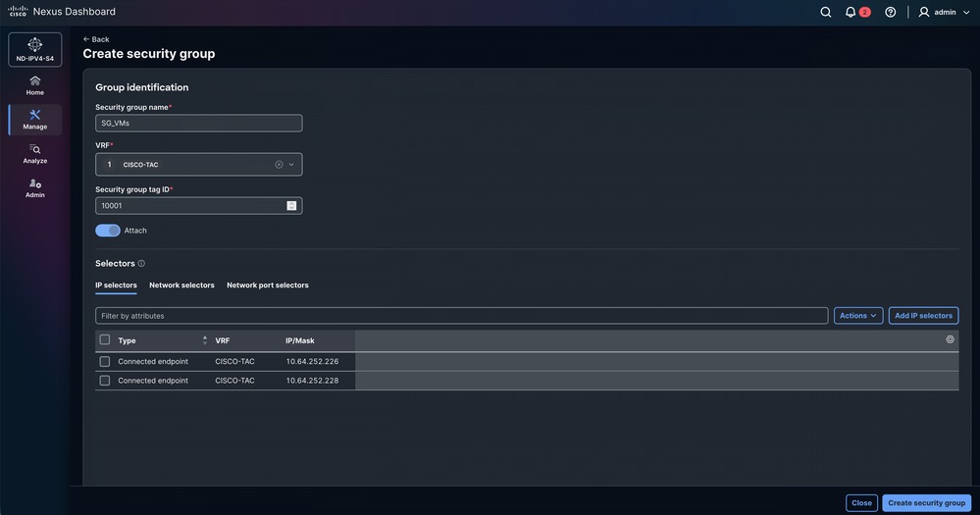Image resolution: width=980 pixels, height=515 pixels.
Task: Click the Security group name field
Action: pyautogui.click(x=199, y=124)
